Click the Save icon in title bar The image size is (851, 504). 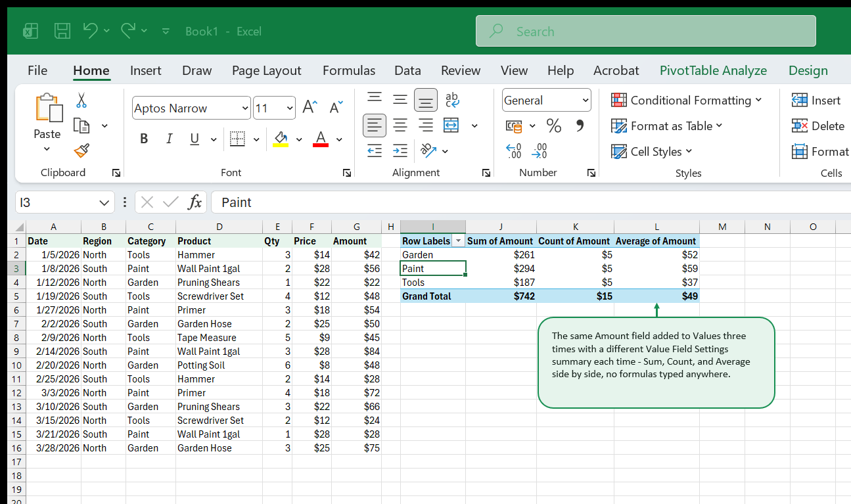62,31
